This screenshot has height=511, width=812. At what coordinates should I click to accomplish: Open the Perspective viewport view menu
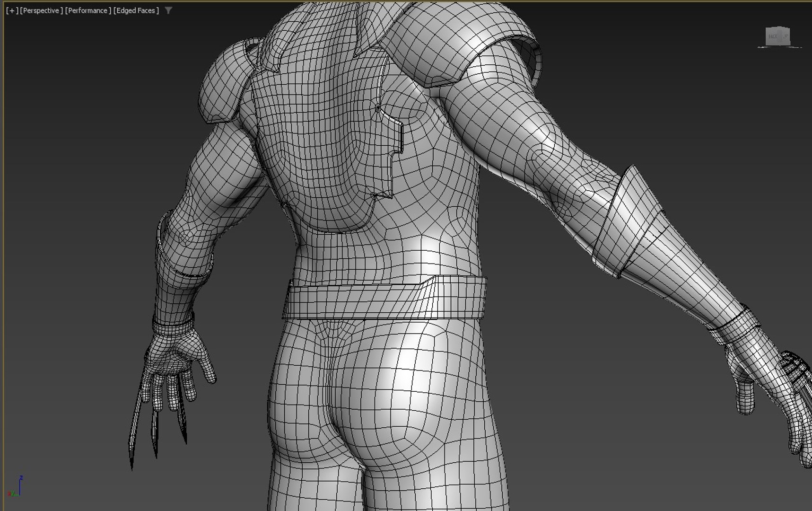tap(41, 10)
